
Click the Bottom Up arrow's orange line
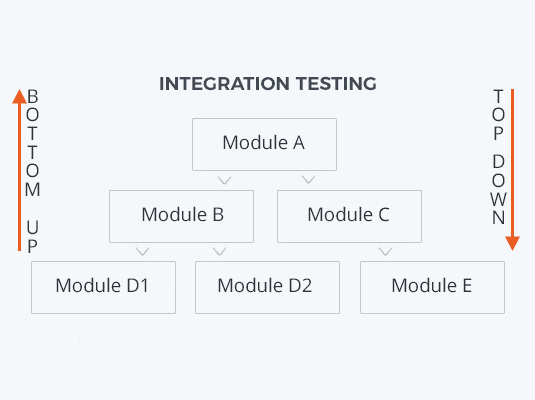(19, 177)
